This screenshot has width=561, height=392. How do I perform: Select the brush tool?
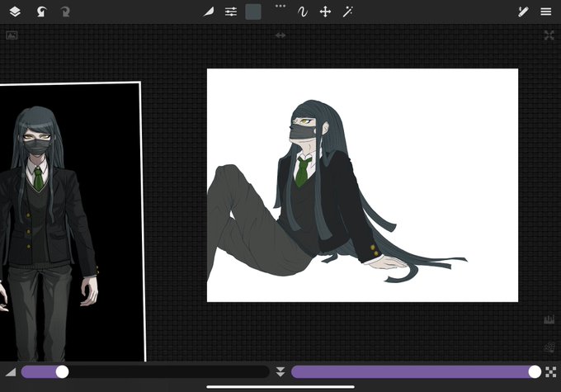point(209,12)
